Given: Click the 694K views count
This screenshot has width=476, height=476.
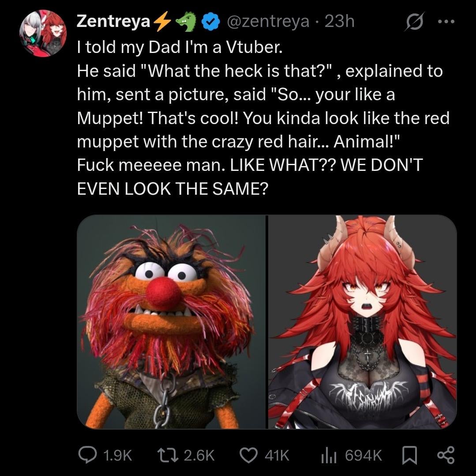Looking at the screenshot, I should point(363,455).
